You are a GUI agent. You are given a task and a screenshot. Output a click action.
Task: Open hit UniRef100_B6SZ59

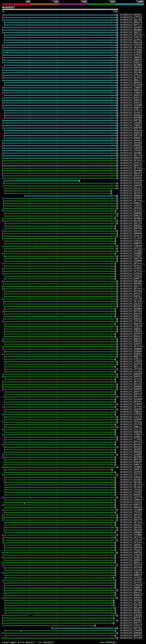tap(131, 608)
